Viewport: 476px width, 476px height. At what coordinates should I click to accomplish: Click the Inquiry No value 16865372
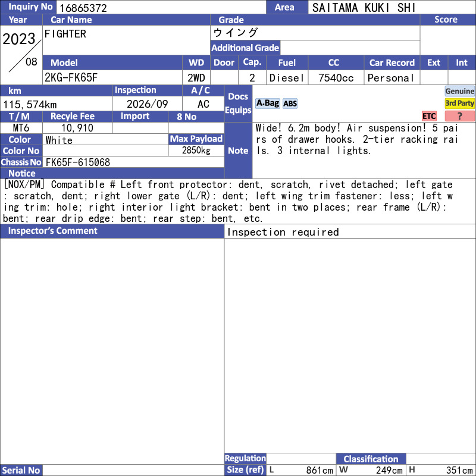point(83,8)
